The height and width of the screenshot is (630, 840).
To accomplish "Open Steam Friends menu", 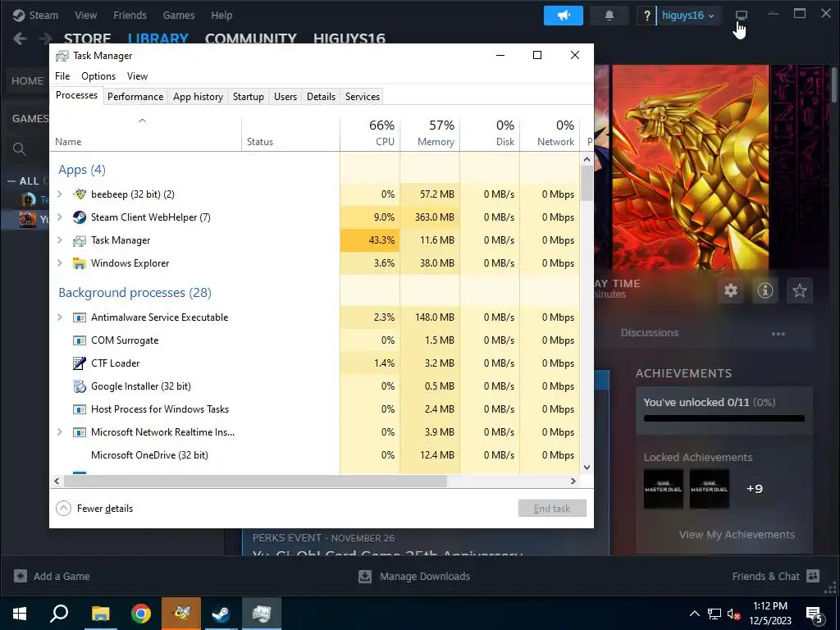I will (x=130, y=15).
